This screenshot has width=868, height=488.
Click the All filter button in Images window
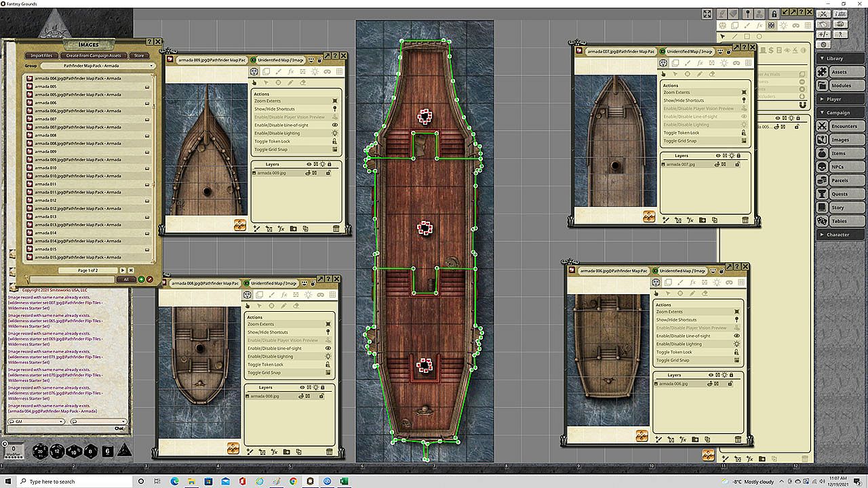click(x=125, y=279)
